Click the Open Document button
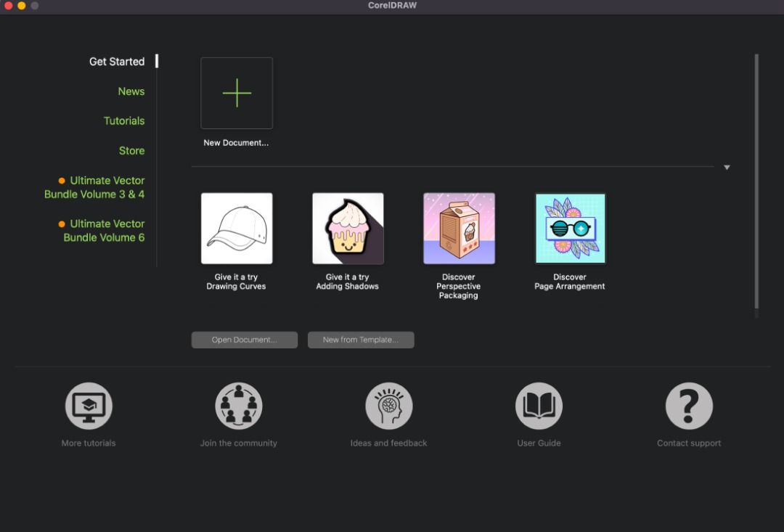This screenshot has width=784, height=532. 245,340
